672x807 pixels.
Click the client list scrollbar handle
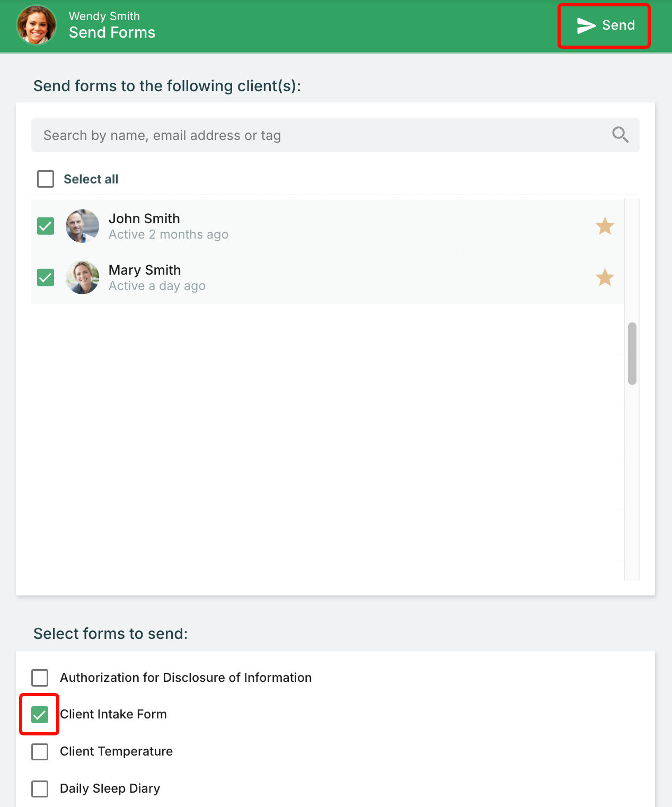[632, 354]
